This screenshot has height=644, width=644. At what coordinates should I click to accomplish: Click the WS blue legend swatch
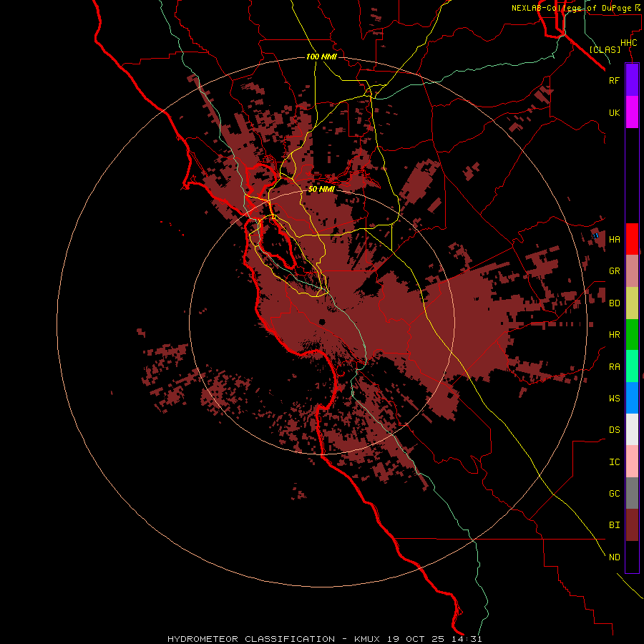click(x=632, y=398)
